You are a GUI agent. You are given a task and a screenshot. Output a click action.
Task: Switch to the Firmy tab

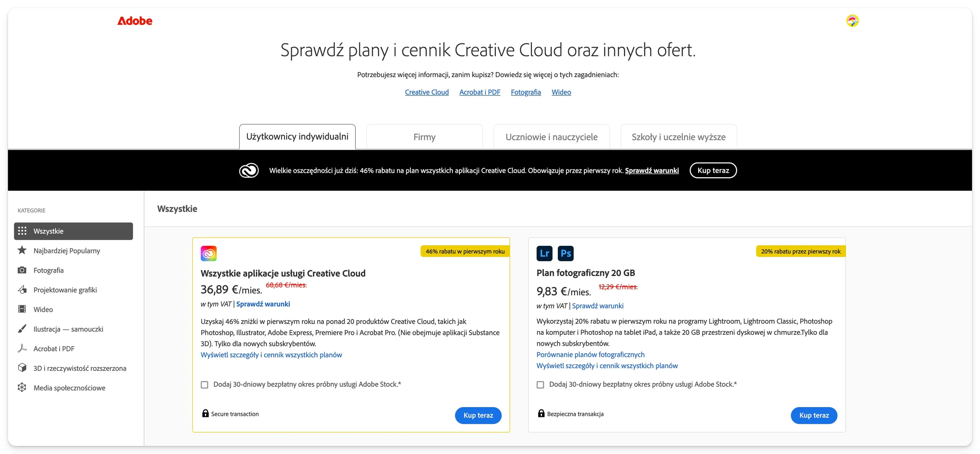[424, 137]
